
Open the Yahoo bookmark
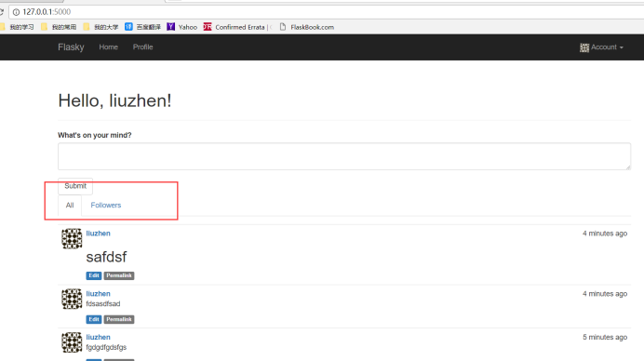182,27
